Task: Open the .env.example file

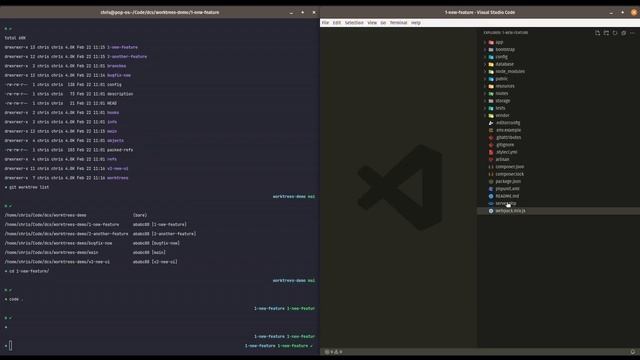Action: (508, 130)
